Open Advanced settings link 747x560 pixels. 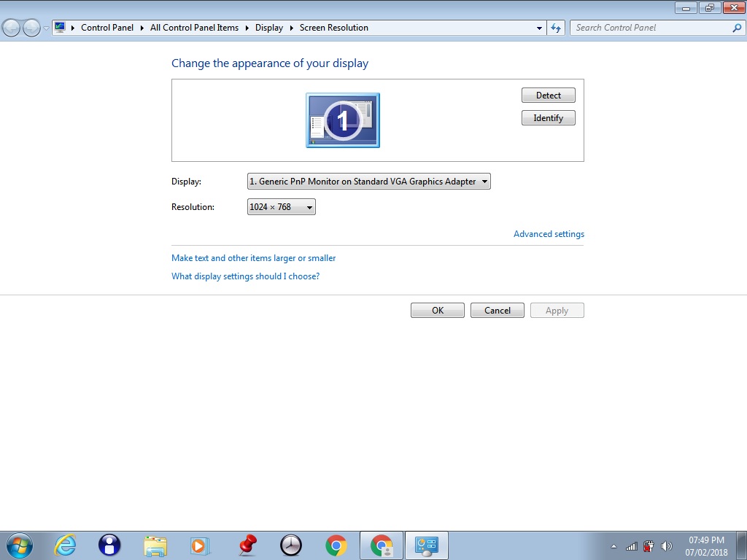549,234
